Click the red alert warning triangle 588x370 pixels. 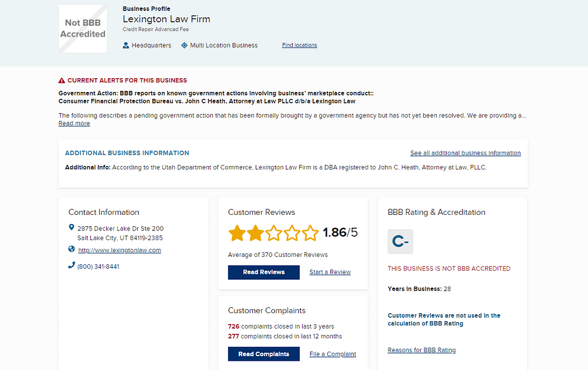click(x=62, y=80)
